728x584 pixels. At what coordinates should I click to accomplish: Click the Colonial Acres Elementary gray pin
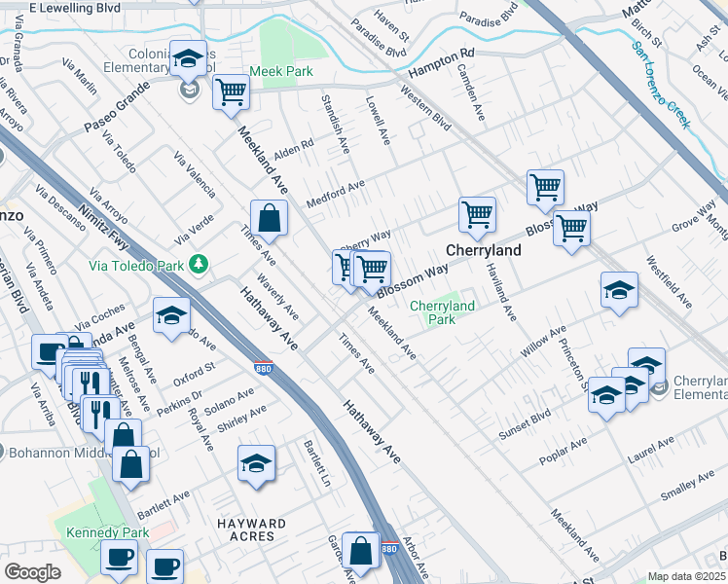[x=190, y=91]
